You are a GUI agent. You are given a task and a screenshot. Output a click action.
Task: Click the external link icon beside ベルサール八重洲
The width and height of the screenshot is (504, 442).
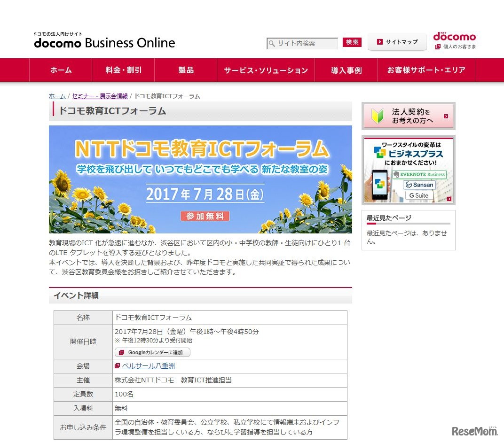coord(118,365)
